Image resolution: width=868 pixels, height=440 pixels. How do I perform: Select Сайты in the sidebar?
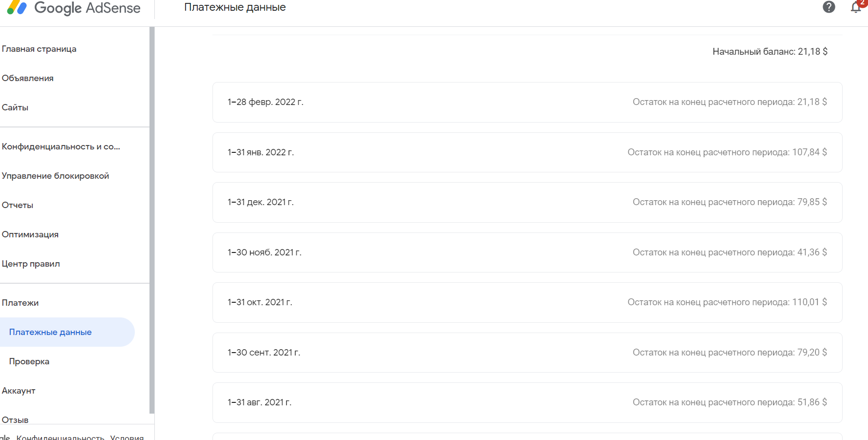click(15, 107)
